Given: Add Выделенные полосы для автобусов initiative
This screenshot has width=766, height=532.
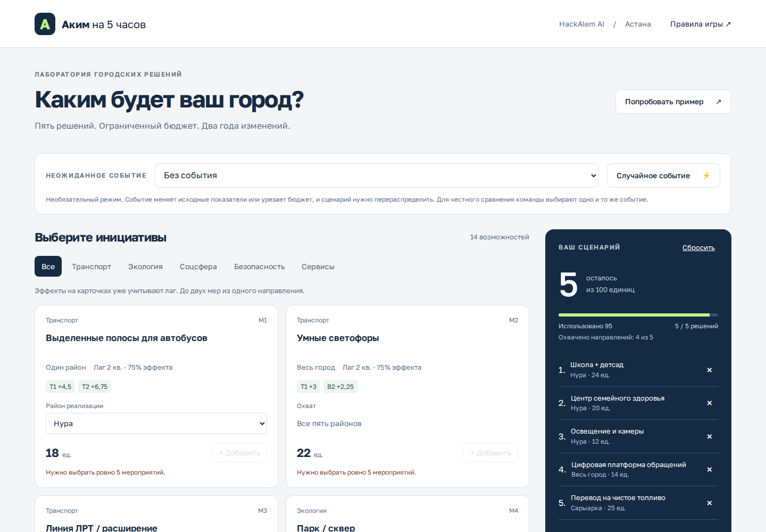Looking at the screenshot, I should coord(239,453).
